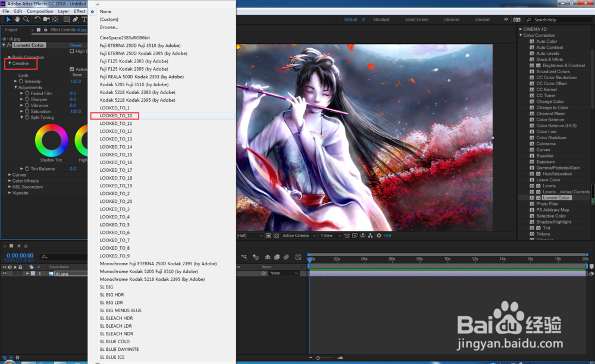
Task: Click the Shadow Tint color wheel
Action: pyautogui.click(x=51, y=140)
